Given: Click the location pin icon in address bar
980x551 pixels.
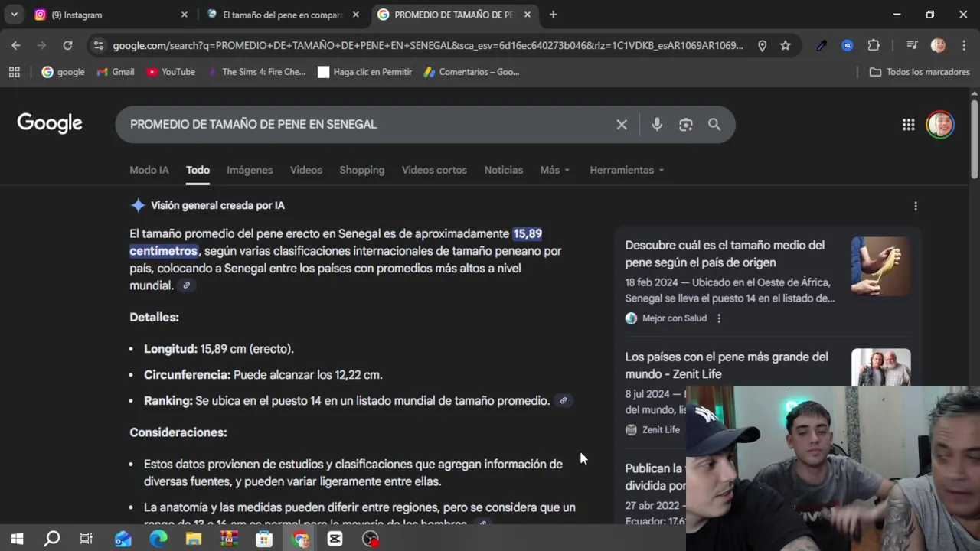Looking at the screenshot, I should point(762,45).
